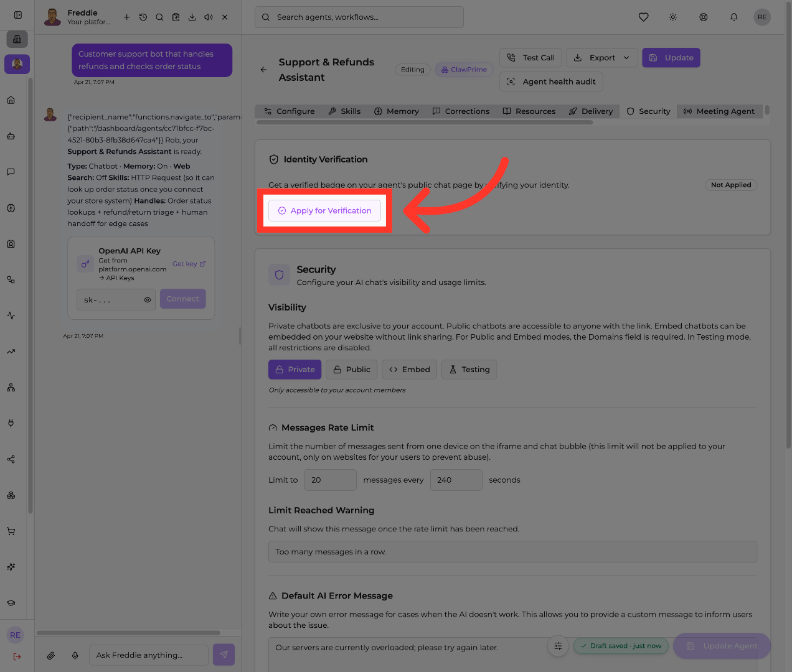Open the activity pulse icon in sidebar
The width and height of the screenshot is (792, 672).
pos(11,315)
